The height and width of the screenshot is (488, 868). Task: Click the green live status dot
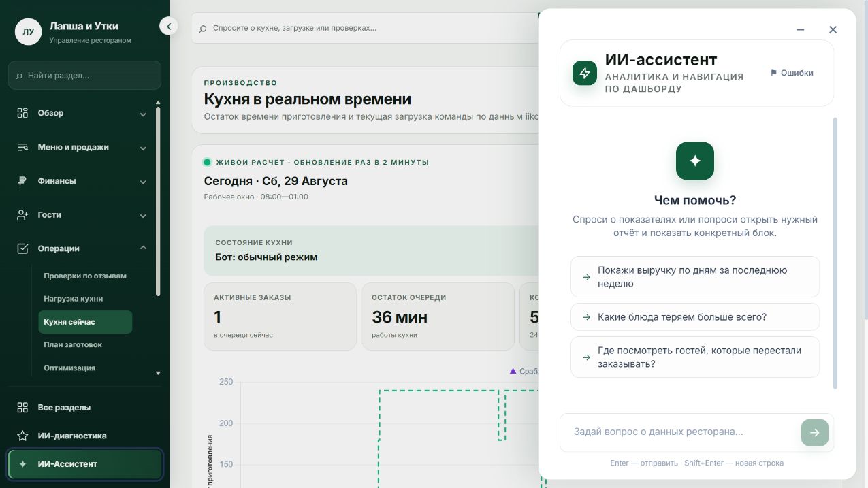(207, 162)
